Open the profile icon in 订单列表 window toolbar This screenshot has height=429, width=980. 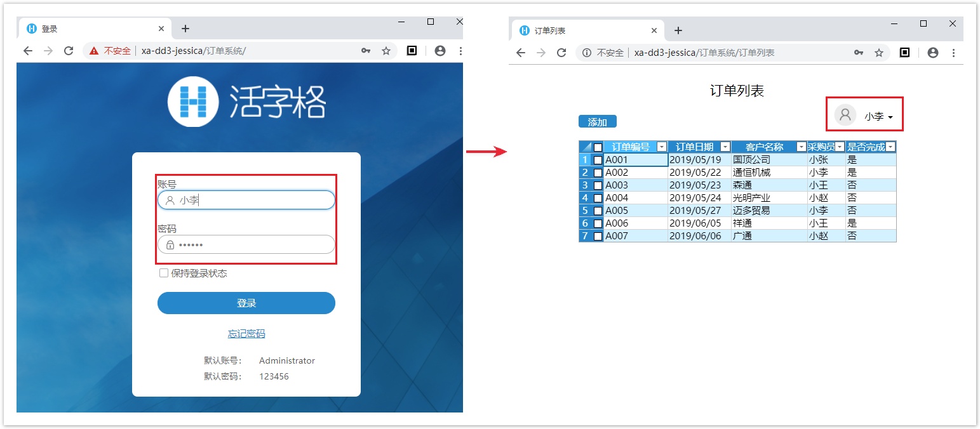[933, 53]
